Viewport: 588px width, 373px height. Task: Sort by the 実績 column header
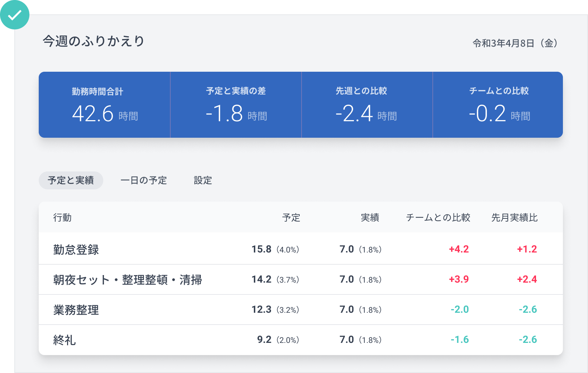(370, 218)
